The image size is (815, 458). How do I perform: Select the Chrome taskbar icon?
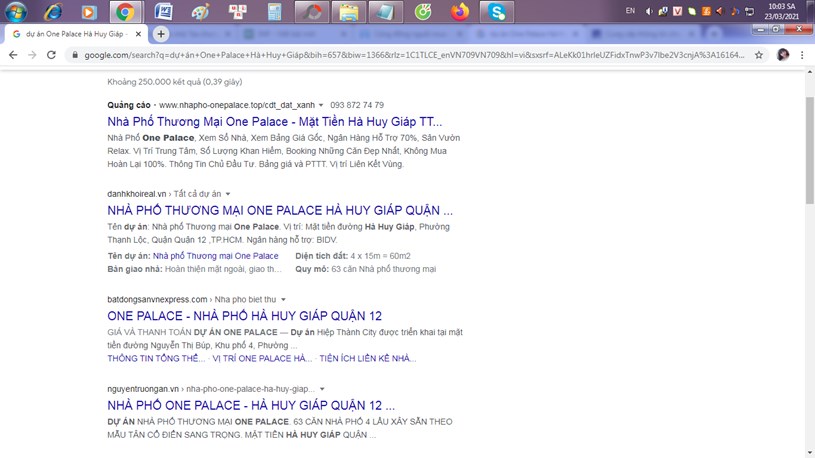click(x=125, y=11)
